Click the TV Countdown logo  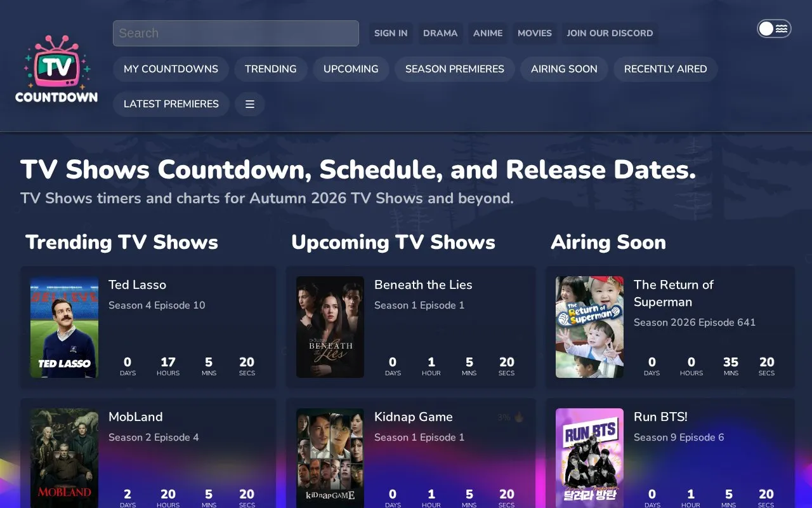(56, 69)
